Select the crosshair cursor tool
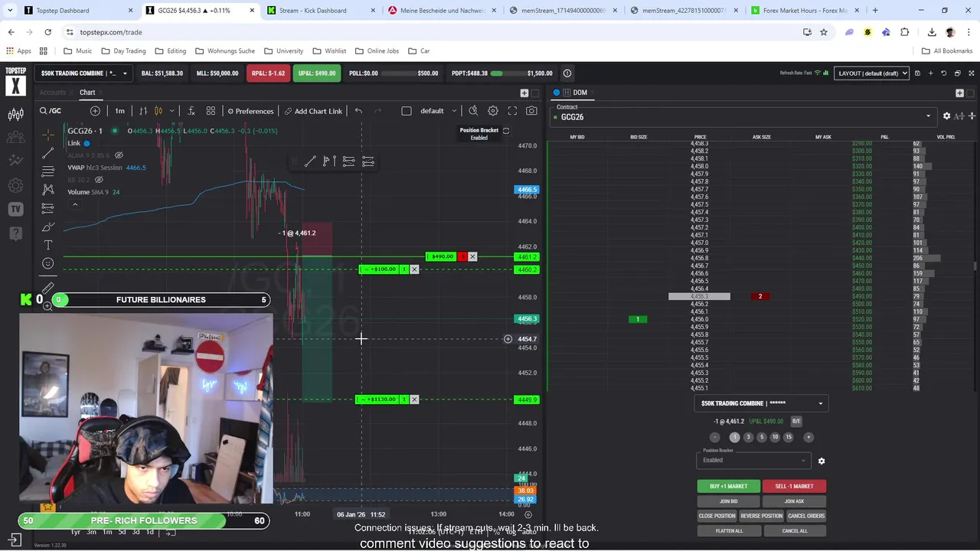980x551 pixels. pos(48,135)
